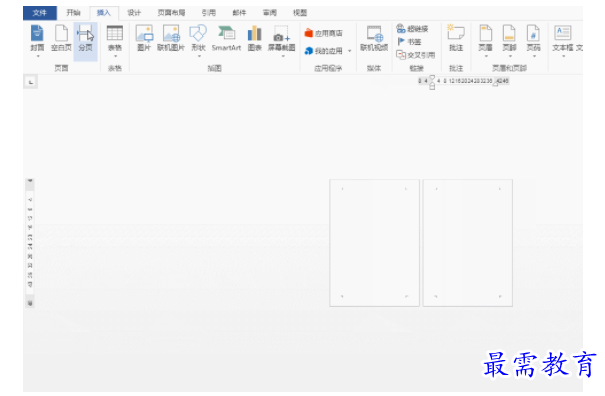605x396 pixels.
Task: Insert a SmartArt graphic
Action: pos(226,38)
